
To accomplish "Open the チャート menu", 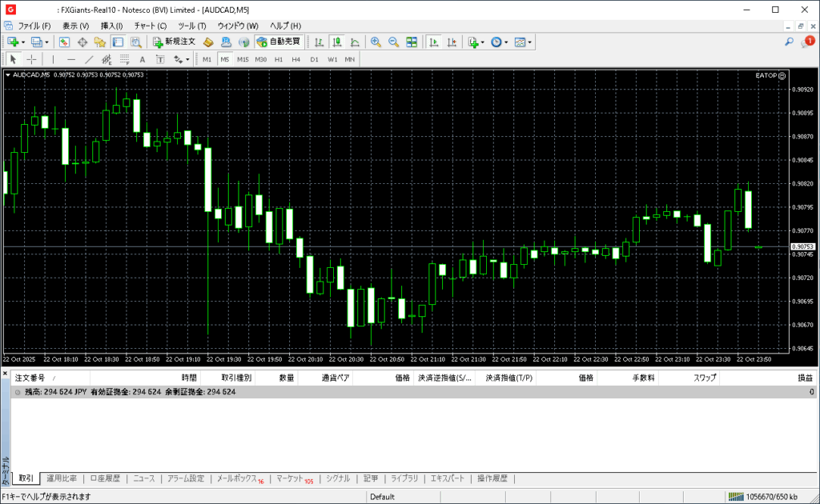I will [x=150, y=26].
